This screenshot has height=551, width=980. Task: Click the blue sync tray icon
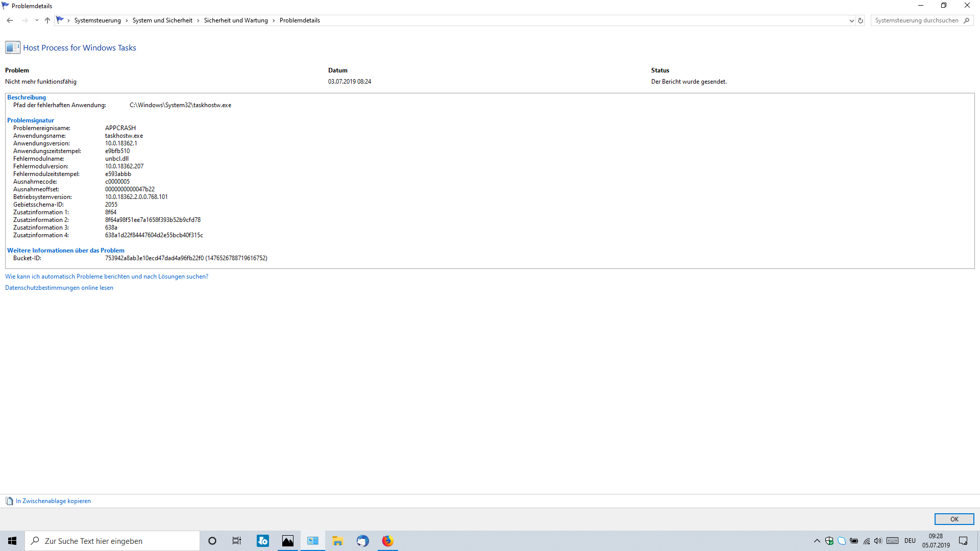tap(842, 541)
